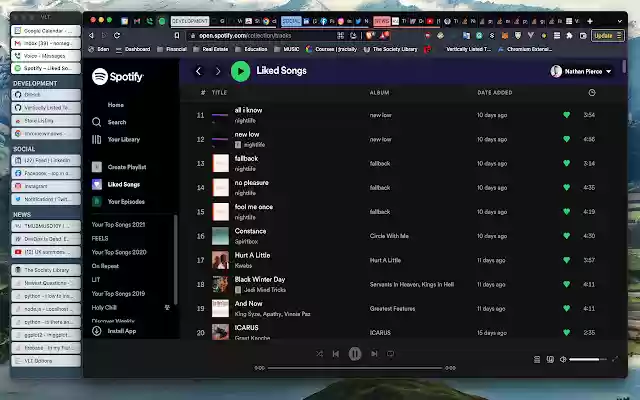Screen dimensions: 640x400
Task: Open playlist Your Top Songs 2021
Action: (118, 224)
